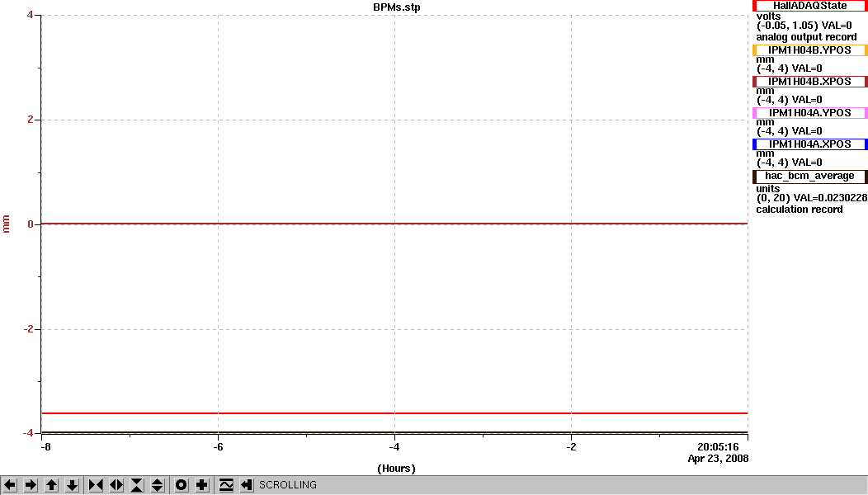Click the (-0.05, 1.05) VAL=0 range text
The width and height of the screenshot is (868, 495).
[x=804, y=26]
